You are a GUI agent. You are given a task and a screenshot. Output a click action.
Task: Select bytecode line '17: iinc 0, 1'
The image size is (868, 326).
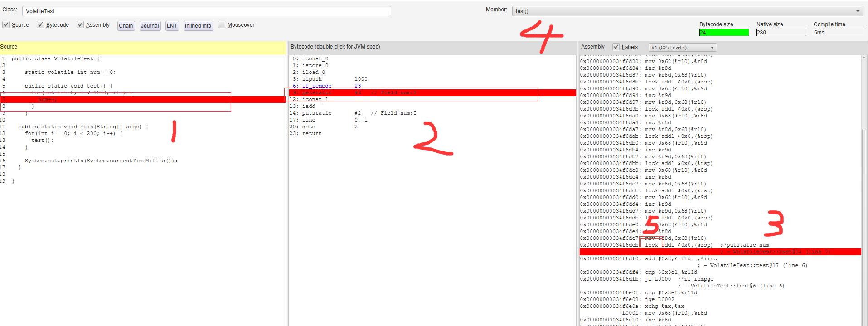329,120
